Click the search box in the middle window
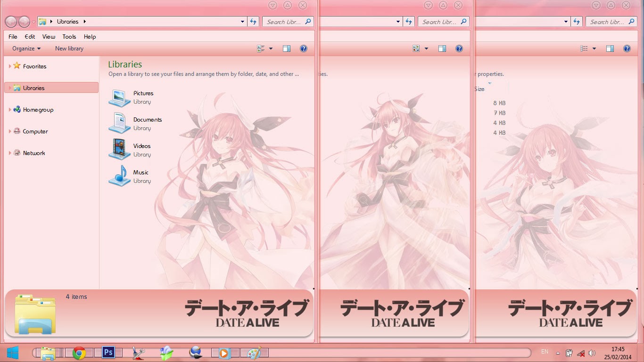 pos(444,22)
